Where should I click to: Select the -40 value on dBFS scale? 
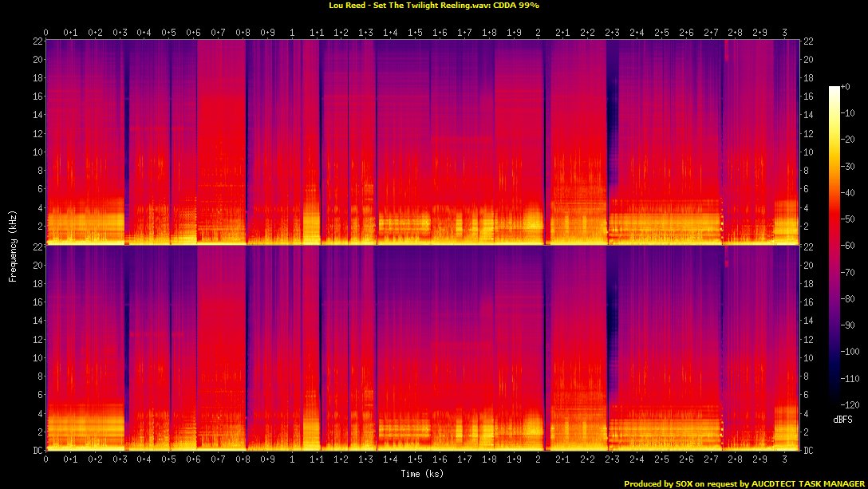click(847, 193)
